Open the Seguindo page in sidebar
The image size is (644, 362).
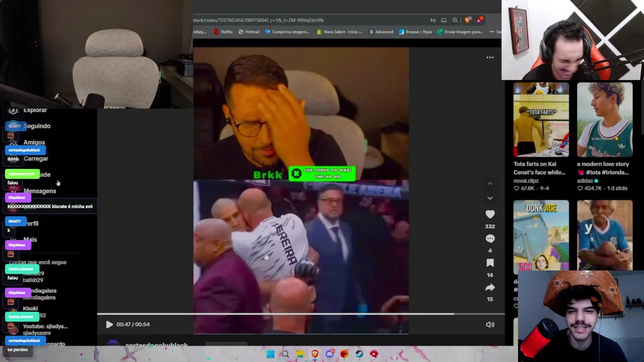point(37,126)
